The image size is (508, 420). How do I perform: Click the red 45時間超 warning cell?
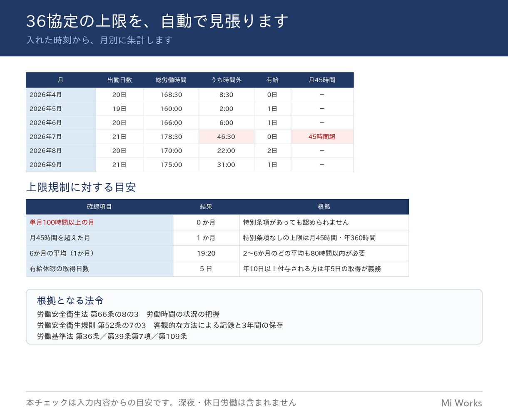[x=322, y=137]
